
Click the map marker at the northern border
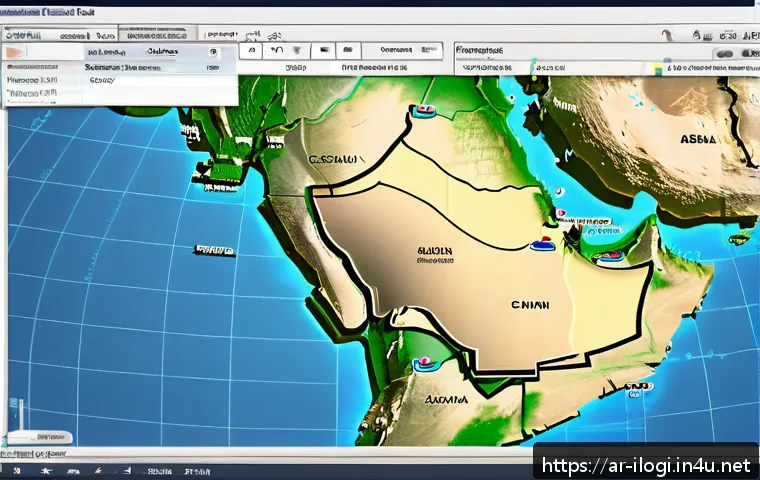[425, 108]
